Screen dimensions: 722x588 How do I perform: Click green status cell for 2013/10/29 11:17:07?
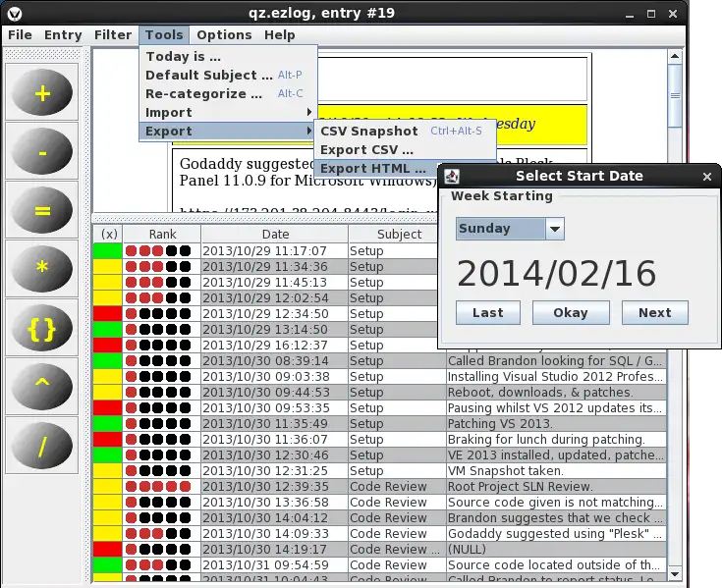tap(108, 251)
